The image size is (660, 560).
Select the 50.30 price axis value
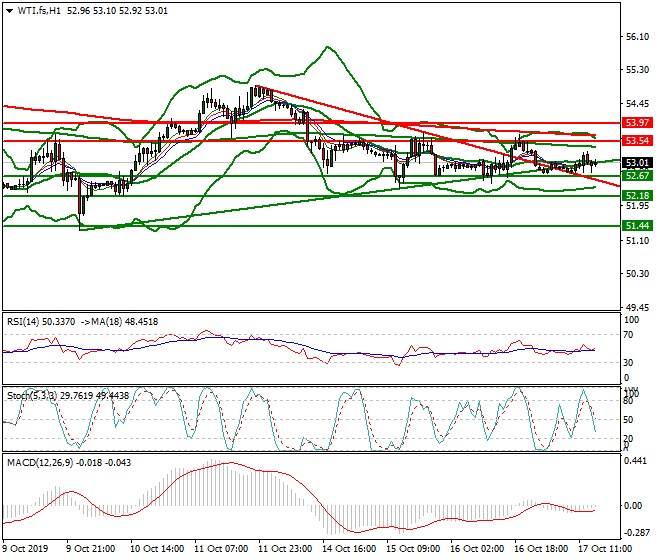pyautogui.click(x=637, y=274)
